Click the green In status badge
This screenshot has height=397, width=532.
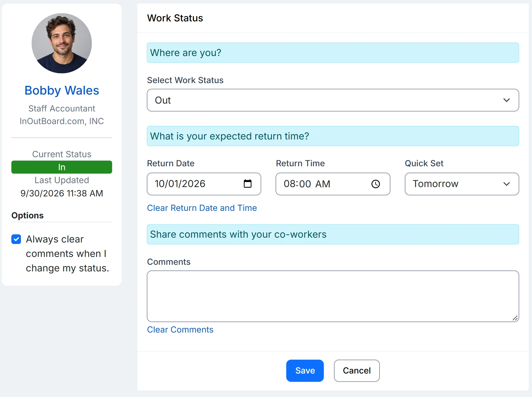tap(62, 167)
